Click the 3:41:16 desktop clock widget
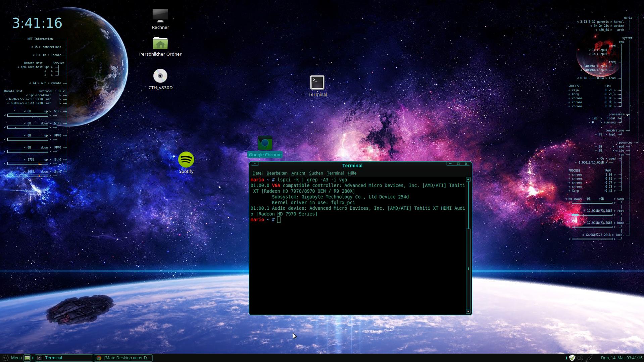The image size is (644, 362). 37,23
